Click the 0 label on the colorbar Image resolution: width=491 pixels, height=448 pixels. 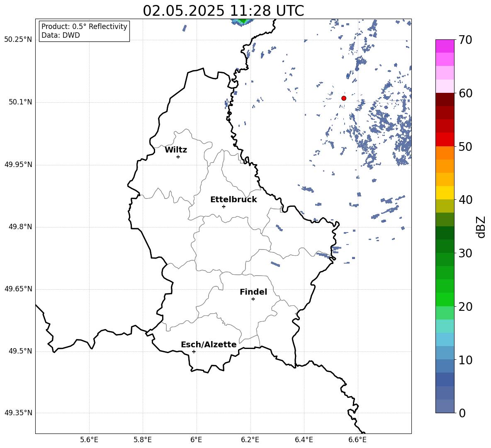[x=462, y=413]
